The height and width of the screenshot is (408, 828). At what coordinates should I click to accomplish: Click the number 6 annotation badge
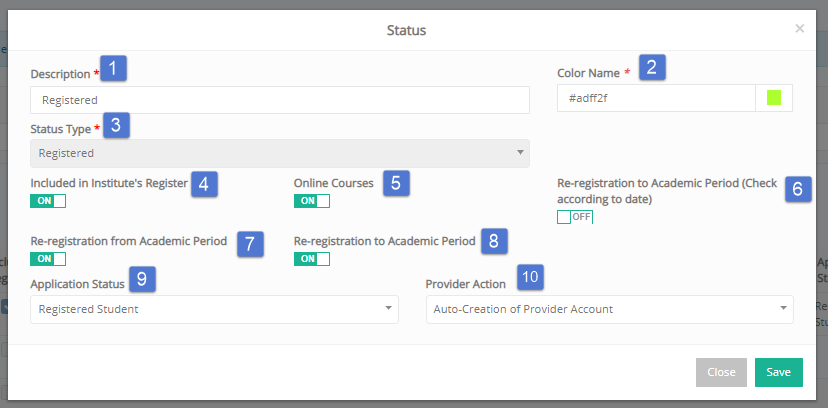(798, 189)
